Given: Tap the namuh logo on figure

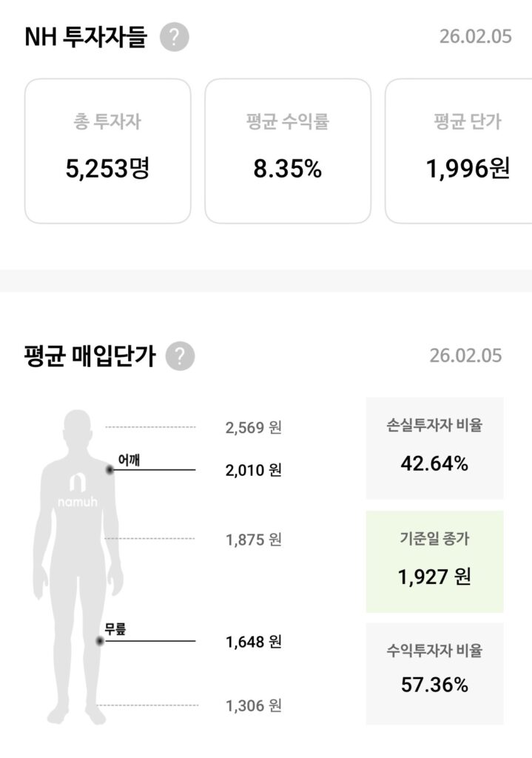Looking at the screenshot, I should click(x=78, y=492).
